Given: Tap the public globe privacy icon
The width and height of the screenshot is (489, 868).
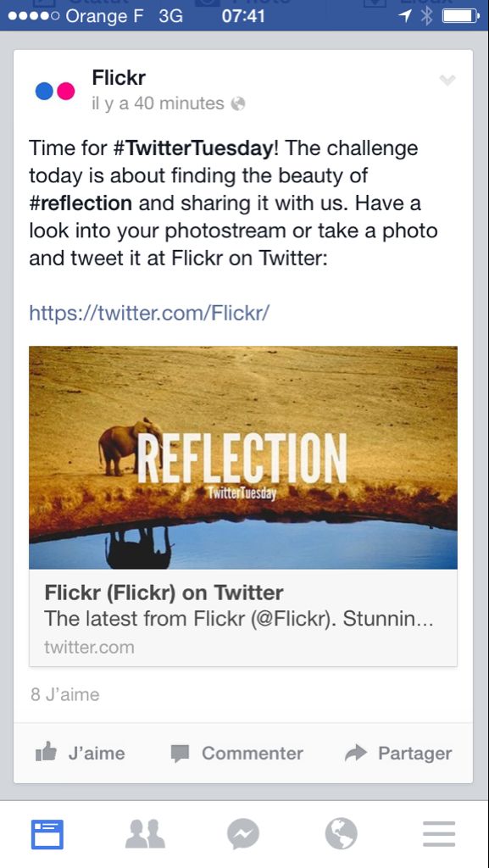Looking at the screenshot, I should pos(238,103).
